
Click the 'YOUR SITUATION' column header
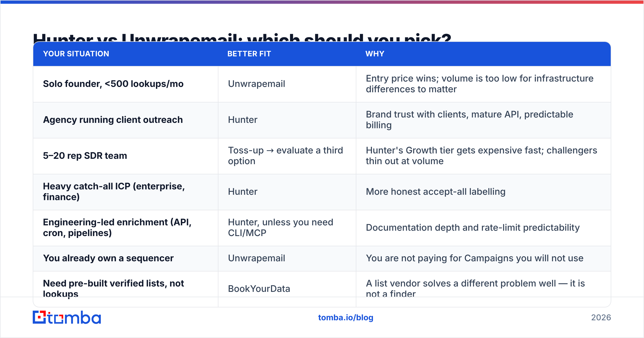point(76,54)
